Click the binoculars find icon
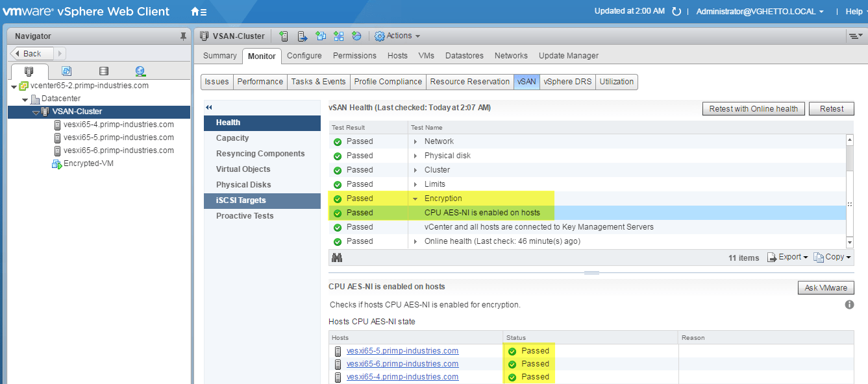 coord(337,258)
